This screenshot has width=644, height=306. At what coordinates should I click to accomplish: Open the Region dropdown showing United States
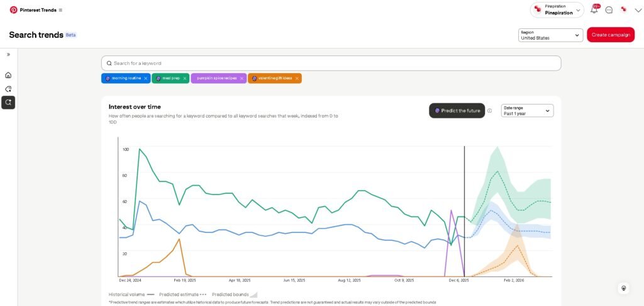click(550, 35)
